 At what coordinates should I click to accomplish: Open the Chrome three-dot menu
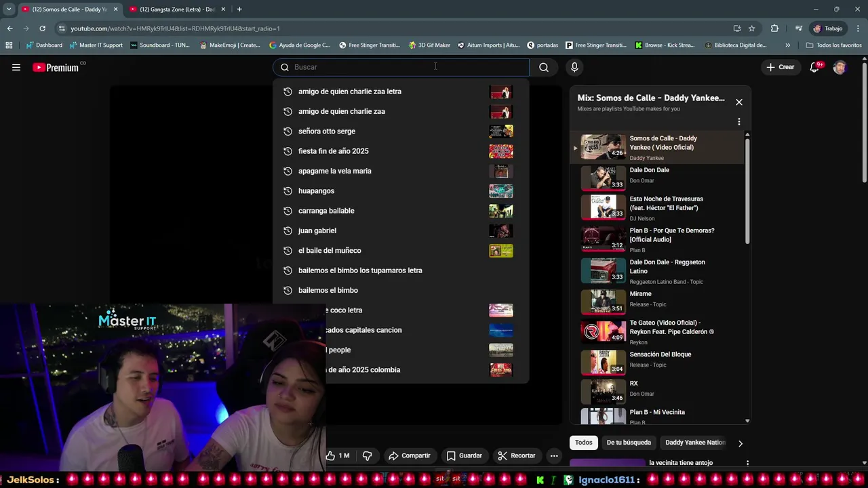click(856, 28)
